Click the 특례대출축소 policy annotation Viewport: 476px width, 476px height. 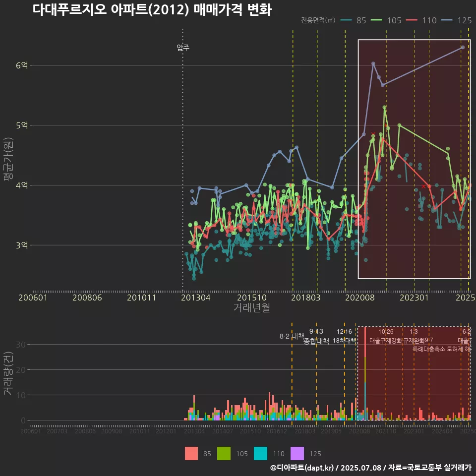(428, 349)
